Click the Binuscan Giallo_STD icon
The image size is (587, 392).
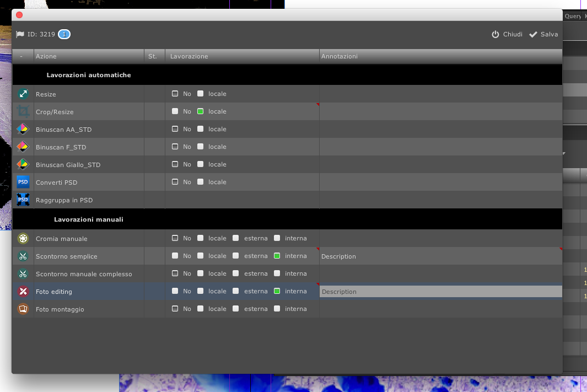point(23,165)
